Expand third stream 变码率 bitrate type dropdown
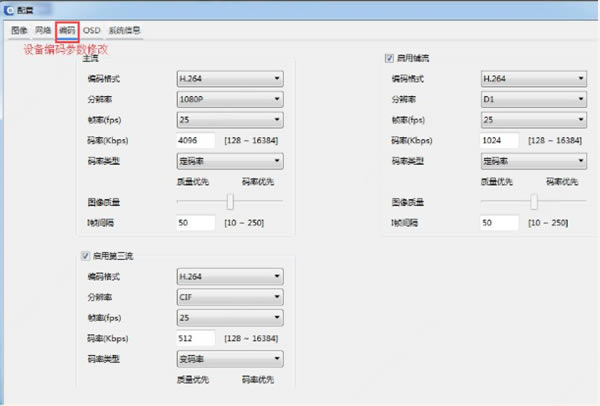 (x=228, y=359)
